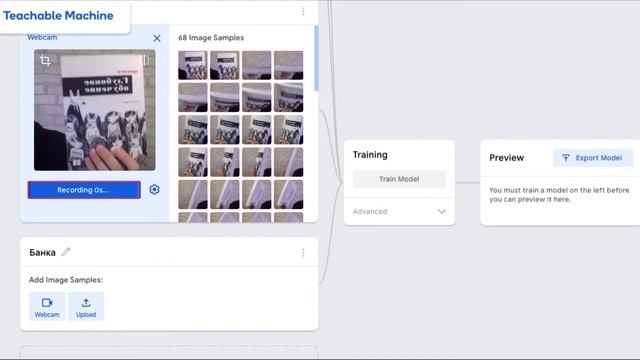This screenshot has width=640, height=360.
Task: Open the first class options menu
Action: [303, 11]
